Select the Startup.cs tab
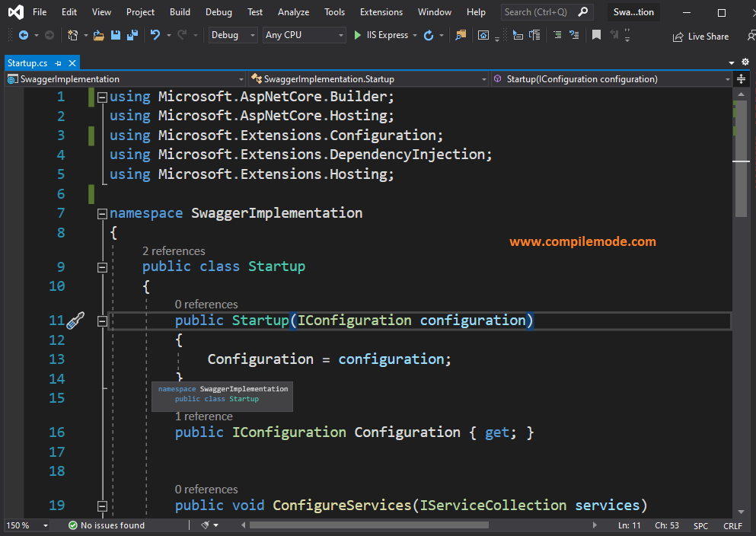Screen dimensions: 756x536 point(30,62)
